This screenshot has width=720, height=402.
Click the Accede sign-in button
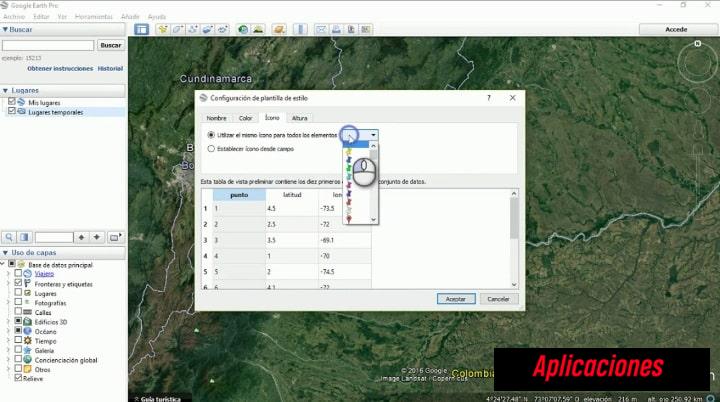point(676,29)
